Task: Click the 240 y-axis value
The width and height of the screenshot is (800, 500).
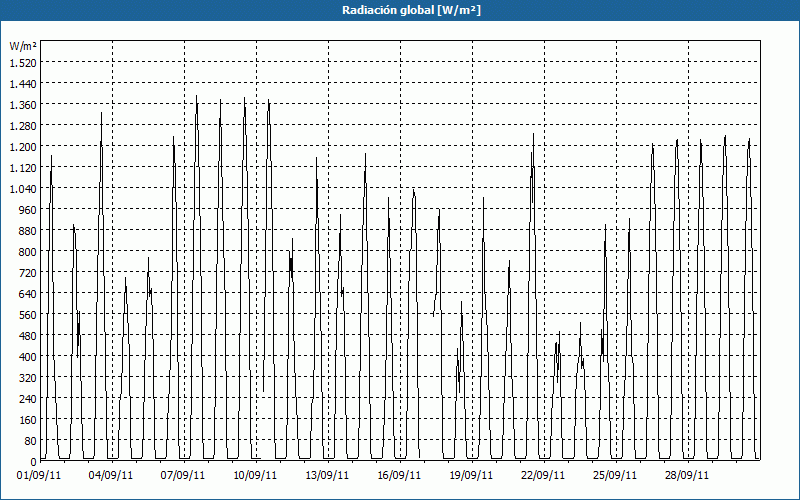Action: click(28, 399)
